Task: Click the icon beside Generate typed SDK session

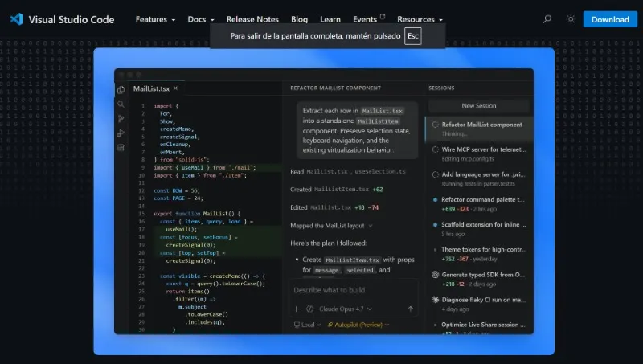Action: point(435,275)
